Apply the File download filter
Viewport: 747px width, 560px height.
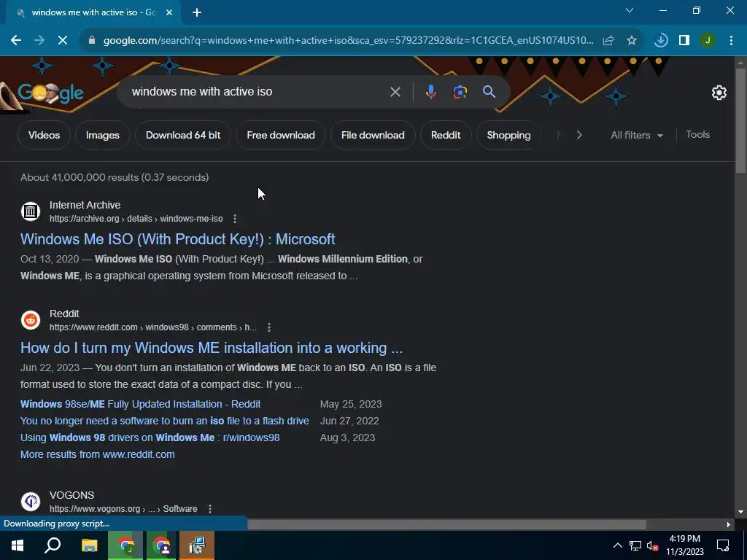tap(373, 135)
